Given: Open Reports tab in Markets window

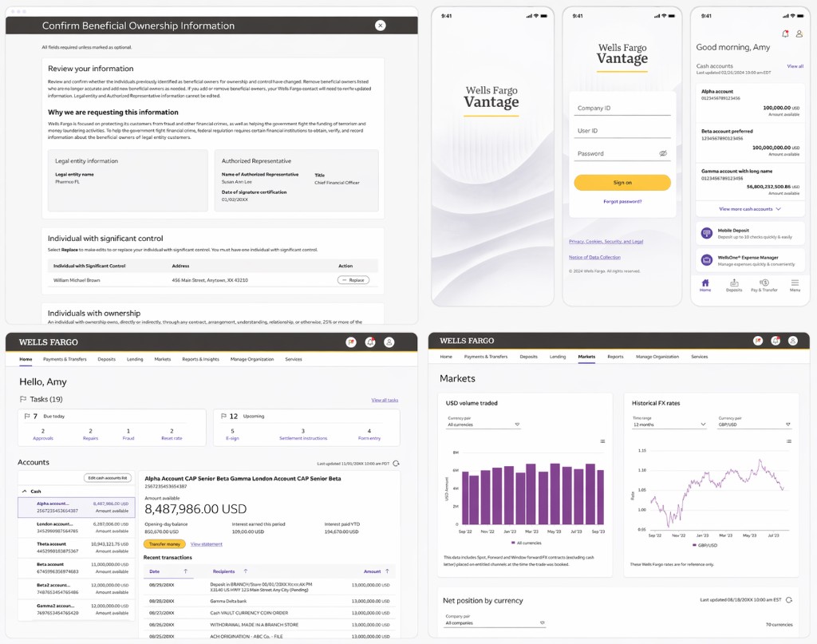Looking at the screenshot, I should pos(615,357).
